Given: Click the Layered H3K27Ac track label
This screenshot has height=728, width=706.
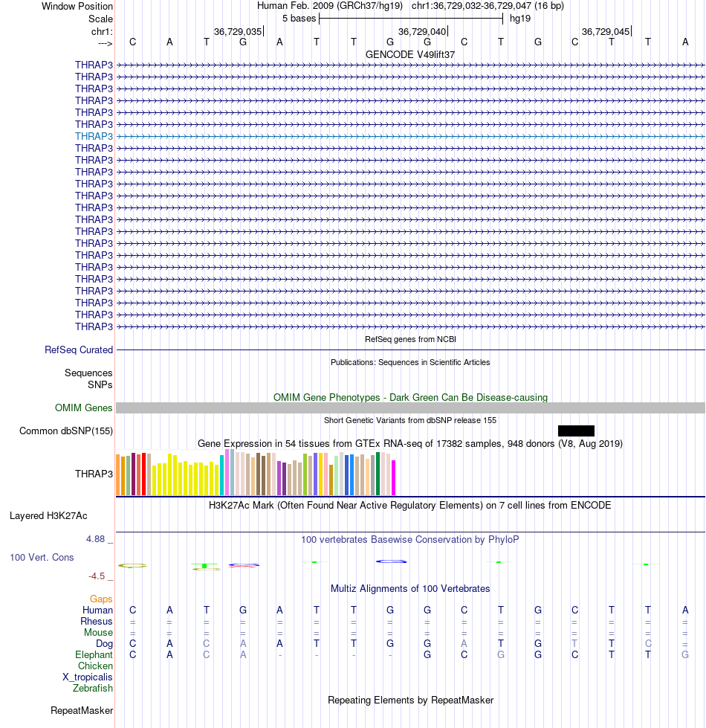Looking at the screenshot, I should [48, 516].
